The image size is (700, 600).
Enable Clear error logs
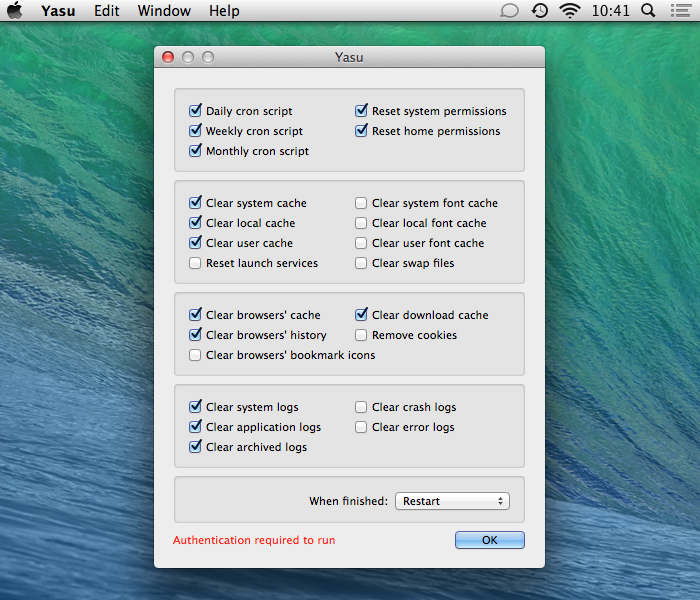(361, 427)
